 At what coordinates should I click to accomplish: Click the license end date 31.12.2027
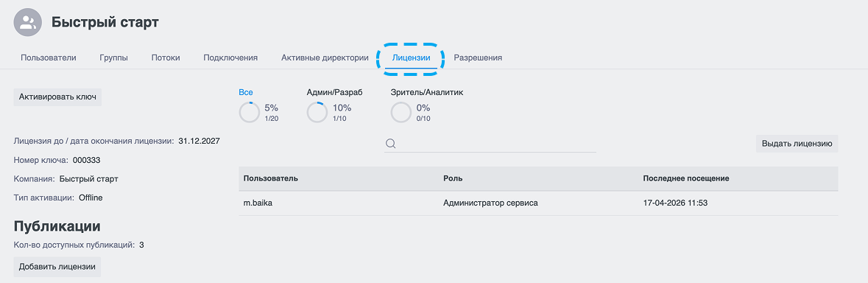tap(200, 141)
